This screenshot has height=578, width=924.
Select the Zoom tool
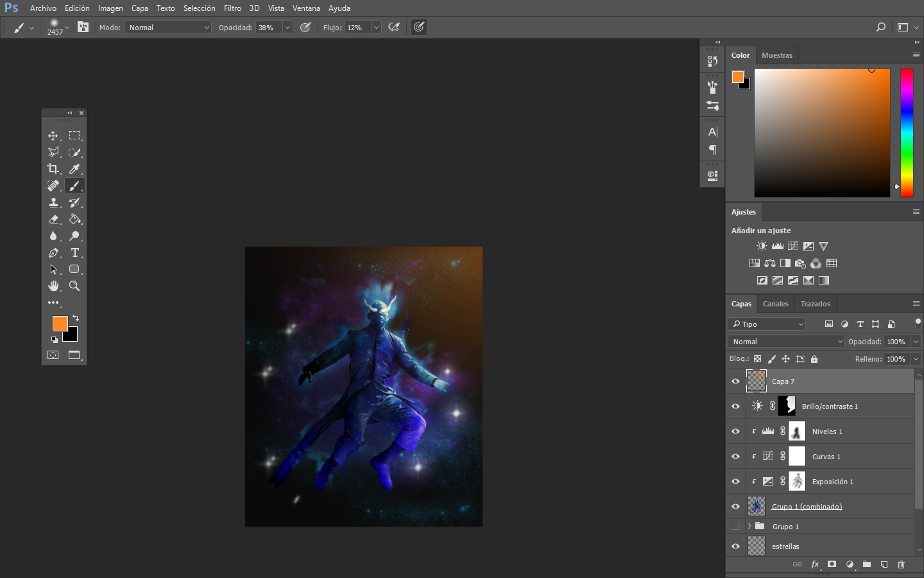[74, 286]
